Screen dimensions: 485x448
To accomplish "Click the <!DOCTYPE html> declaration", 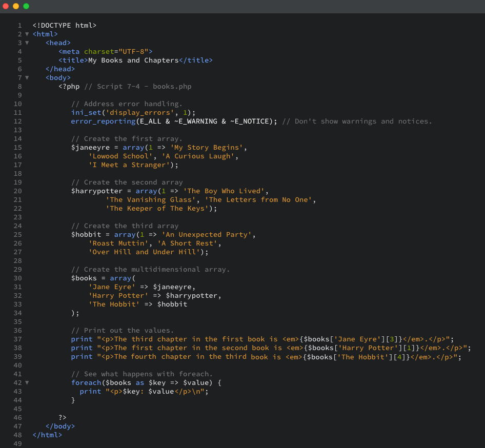I will click(x=64, y=25).
